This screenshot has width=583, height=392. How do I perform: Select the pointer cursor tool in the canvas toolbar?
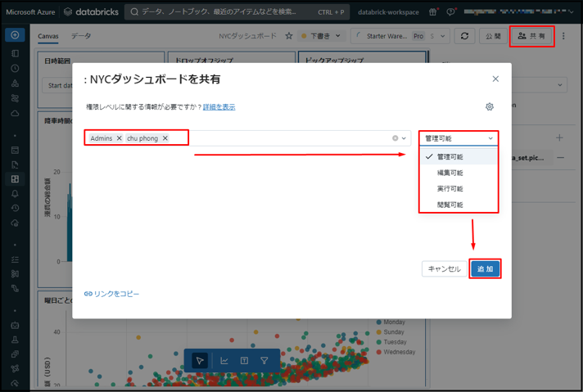point(200,361)
